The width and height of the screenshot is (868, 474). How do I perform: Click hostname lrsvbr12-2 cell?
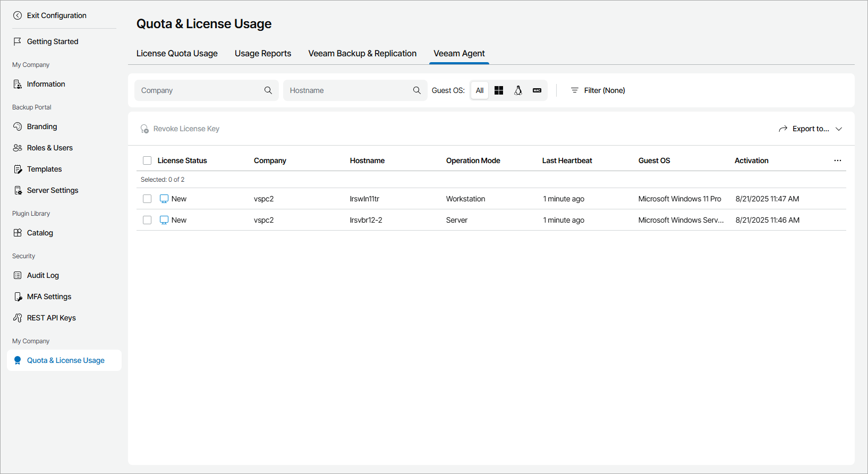[x=366, y=220]
